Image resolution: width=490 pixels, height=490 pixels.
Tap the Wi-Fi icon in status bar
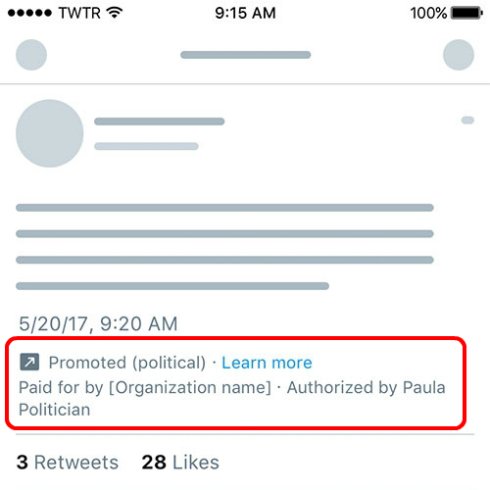[x=115, y=13]
